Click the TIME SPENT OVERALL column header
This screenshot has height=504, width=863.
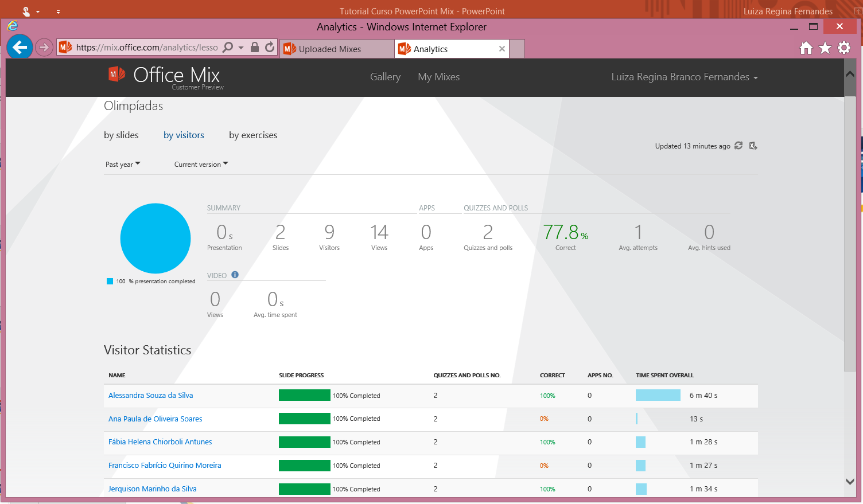pyautogui.click(x=664, y=375)
